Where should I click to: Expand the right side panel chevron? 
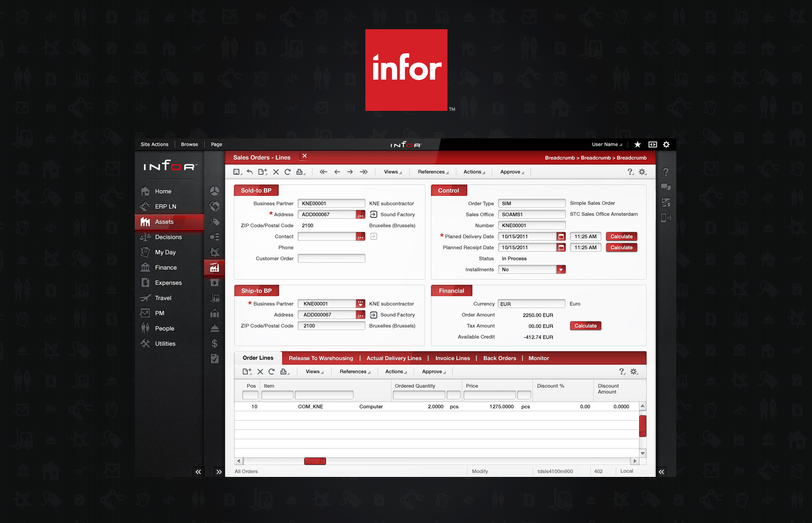(661, 472)
